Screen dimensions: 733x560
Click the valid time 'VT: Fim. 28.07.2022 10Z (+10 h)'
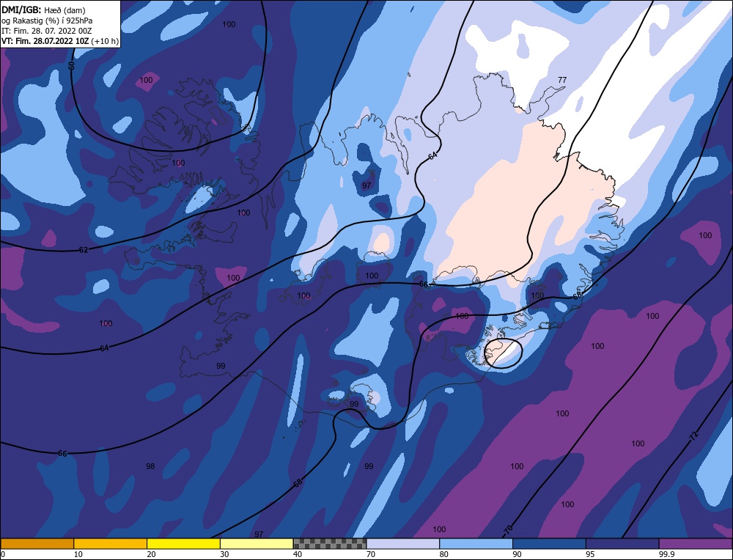coord(60,41)
